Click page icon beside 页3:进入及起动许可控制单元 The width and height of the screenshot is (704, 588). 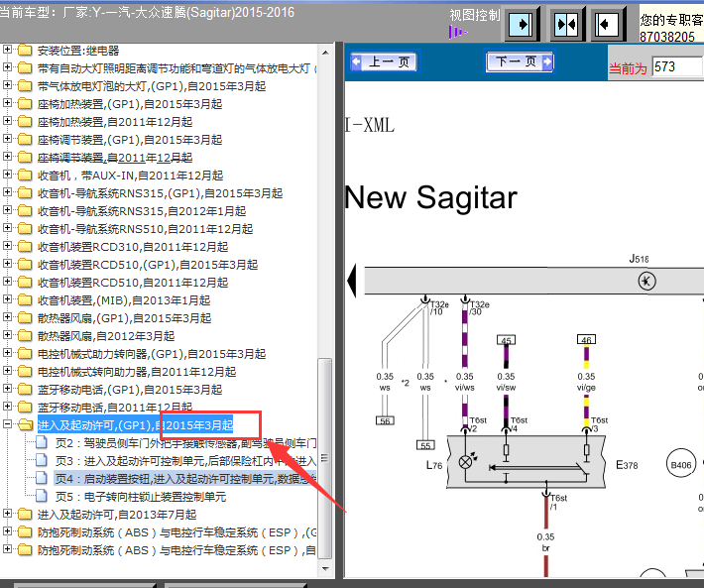coord(42,460)
